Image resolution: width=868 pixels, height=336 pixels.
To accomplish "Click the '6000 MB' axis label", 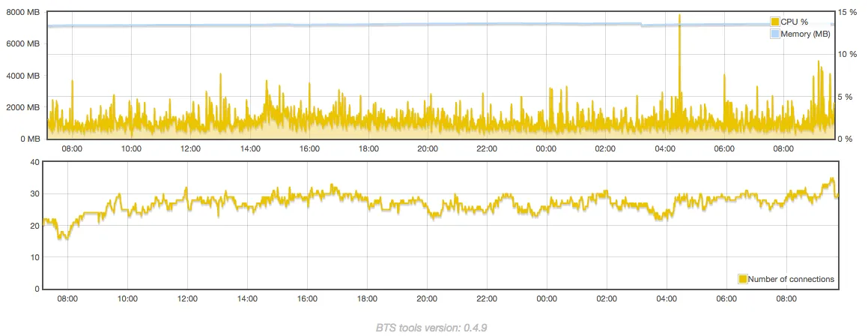I will (x=22, y=43).
